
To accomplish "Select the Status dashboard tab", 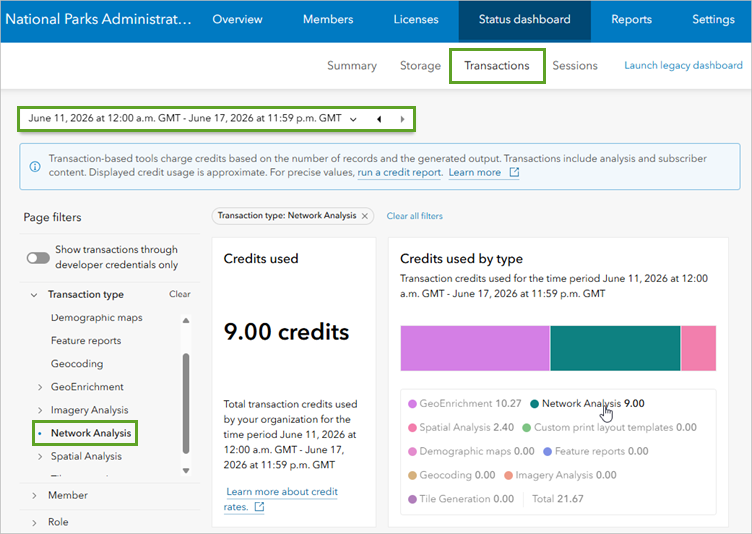I will pyautogui.click(x=524, y=21).
